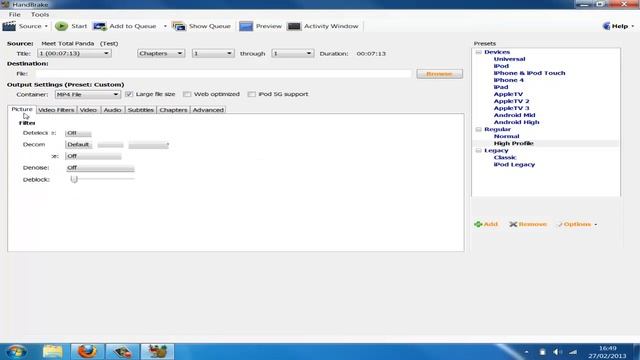Click the Add preset button

pyautogui.click(x=486, y=224)
